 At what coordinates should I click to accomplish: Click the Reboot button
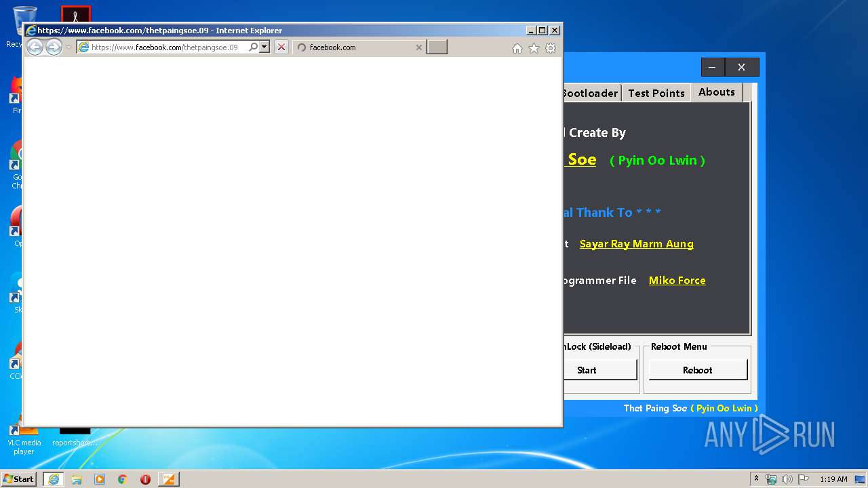click(698, 370)
